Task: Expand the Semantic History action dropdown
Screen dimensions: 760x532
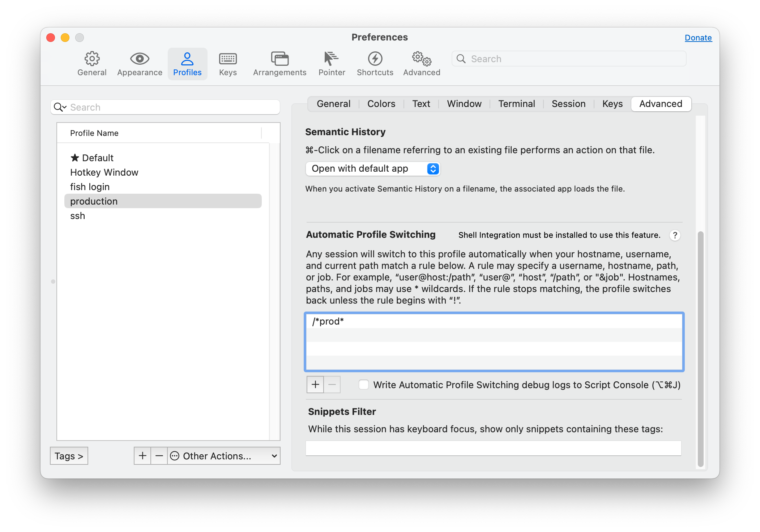Action: pyautogui.click(x=373, y=169)
